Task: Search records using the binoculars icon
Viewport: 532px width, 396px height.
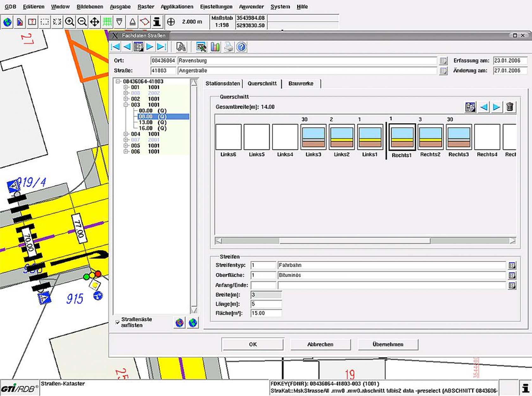Action: (x=180, y=47)
